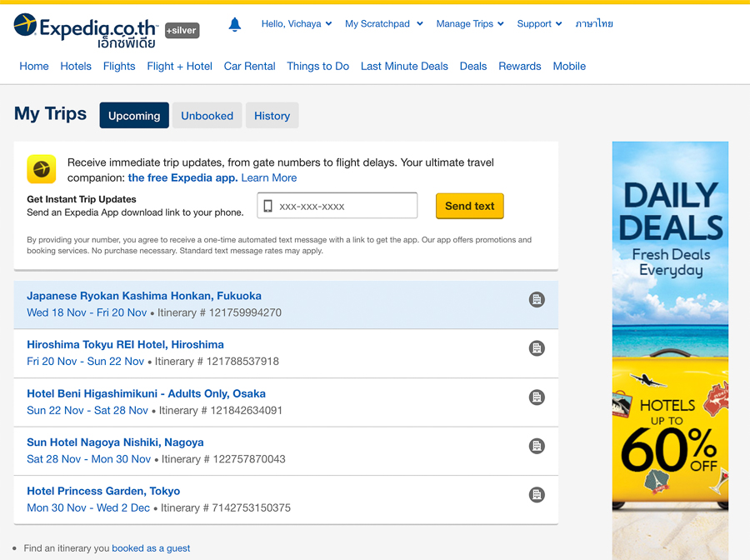Viewport: 750px width, 560px height.
Task: Click the Learn More link
Action: (x=269, y=177)
